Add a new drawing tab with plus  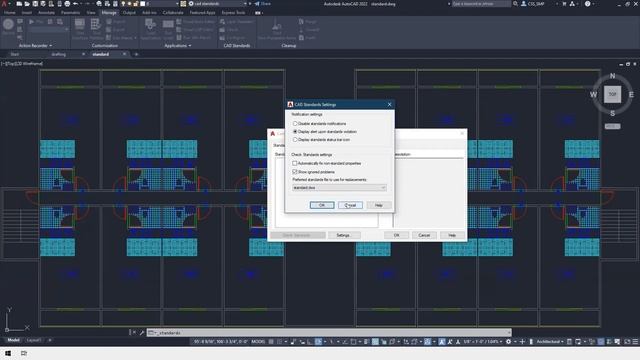coord(136,54)
